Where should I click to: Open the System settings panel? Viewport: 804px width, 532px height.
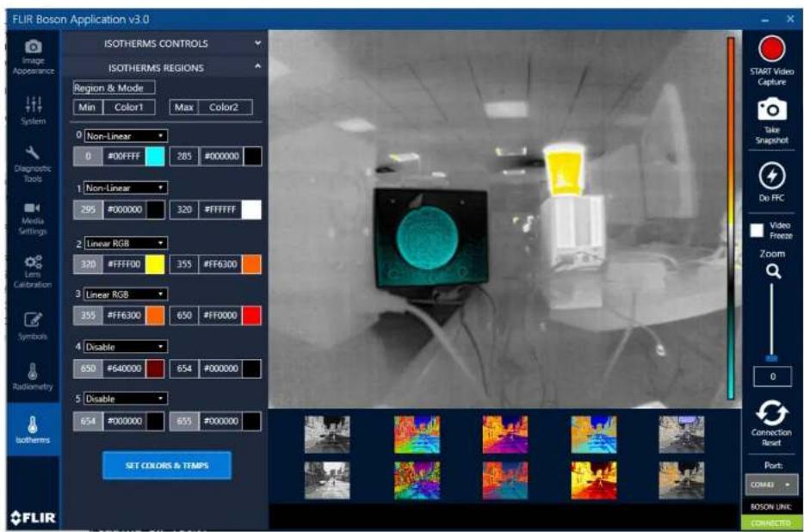tap(34, 110)
